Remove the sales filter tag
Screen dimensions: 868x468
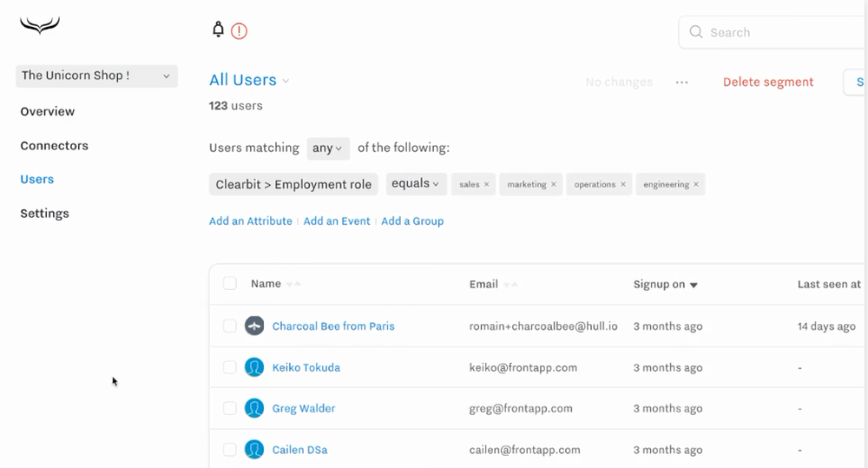click(487, 185)
